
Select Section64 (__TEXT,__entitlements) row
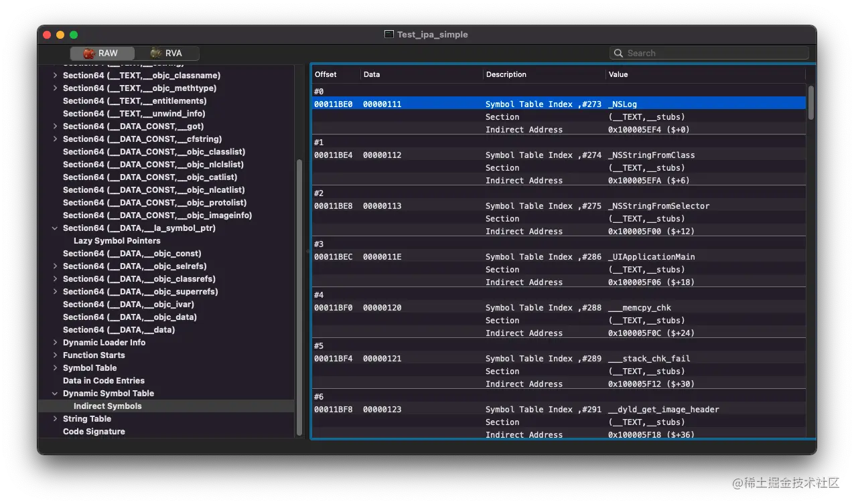[166, 101]
